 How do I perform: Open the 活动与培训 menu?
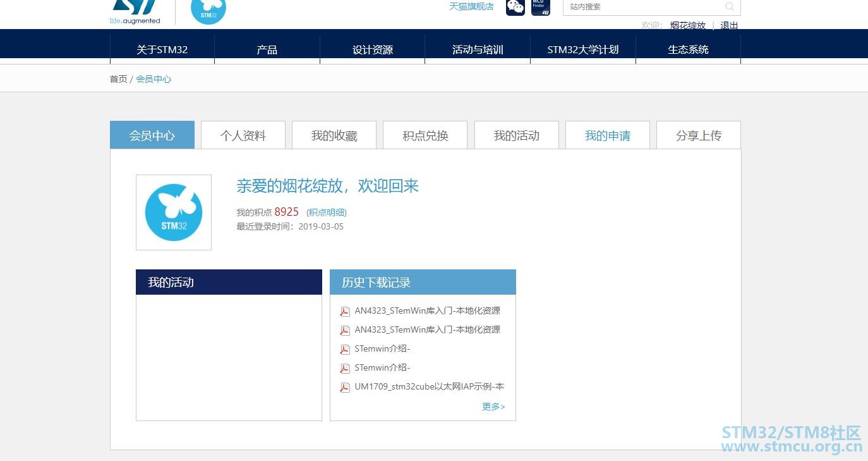tap(478, 49)
